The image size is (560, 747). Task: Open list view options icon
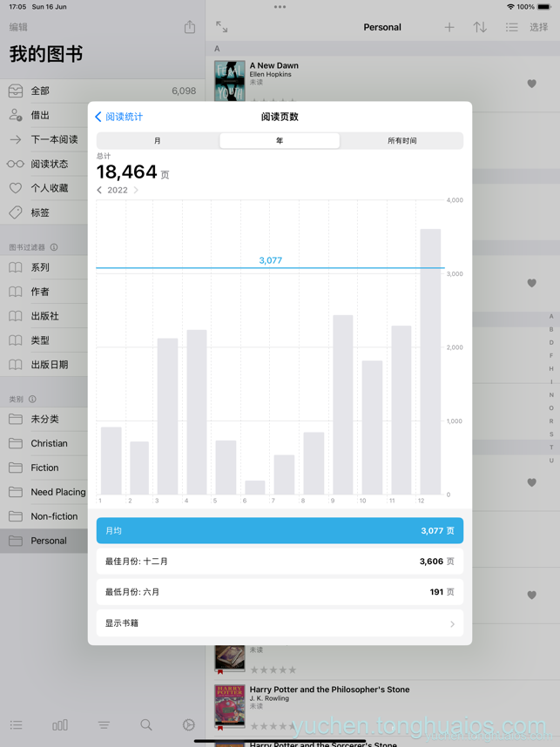click(512, 27)
